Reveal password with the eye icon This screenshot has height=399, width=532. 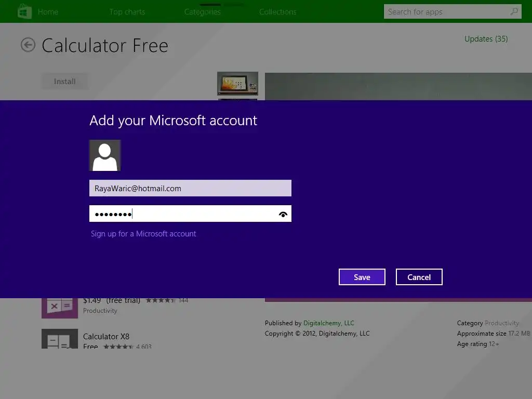point(283,214)
